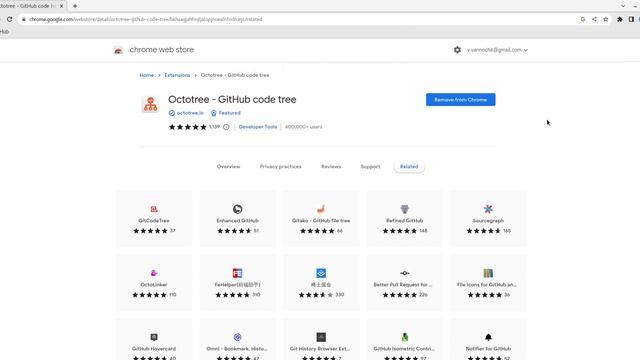Click the 'Enhanced GitHub' card title
The width and height of the screenshot is (640, 360).
click(x=238, y=220)
